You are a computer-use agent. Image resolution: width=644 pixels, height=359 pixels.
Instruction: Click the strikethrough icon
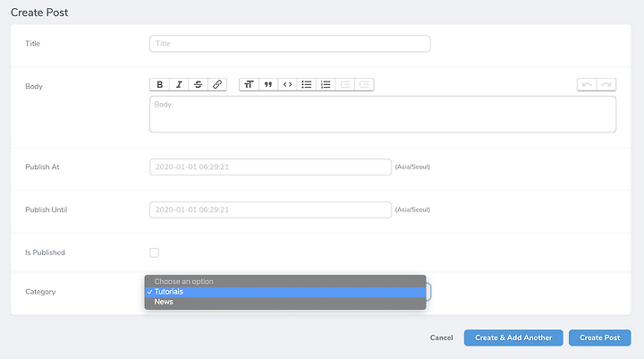[198, 85]
